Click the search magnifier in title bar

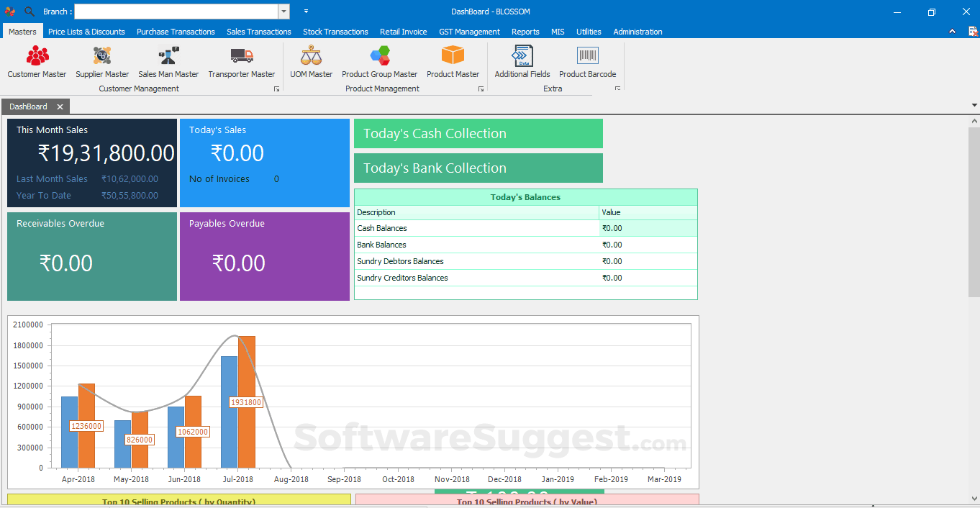30,12
